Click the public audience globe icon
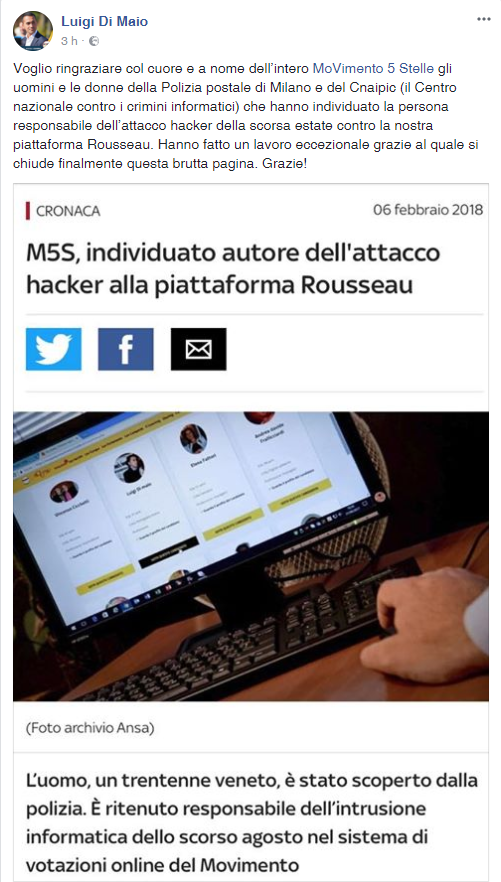Screen dimensions: 501x882 [94, 41]
